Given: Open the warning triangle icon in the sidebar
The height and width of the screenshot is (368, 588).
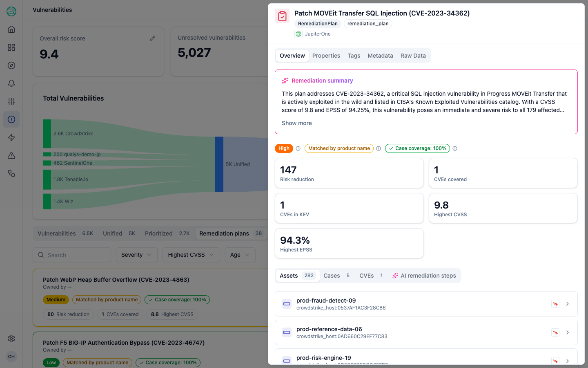Looking at the screenshot, I should point(11,155).
